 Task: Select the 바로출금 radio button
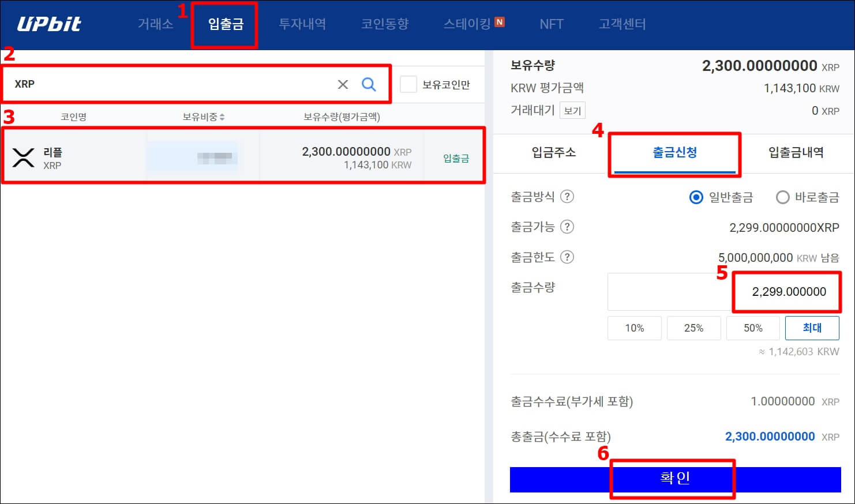782,197
